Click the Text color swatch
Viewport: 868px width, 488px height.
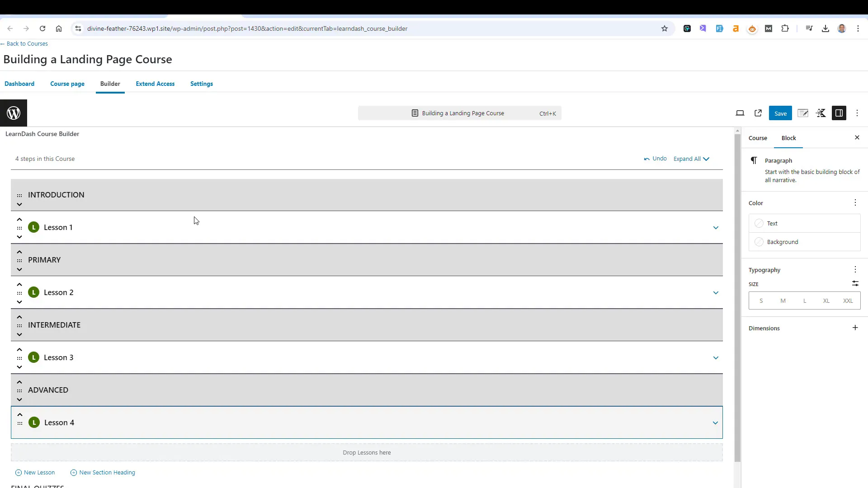(759, 223)
